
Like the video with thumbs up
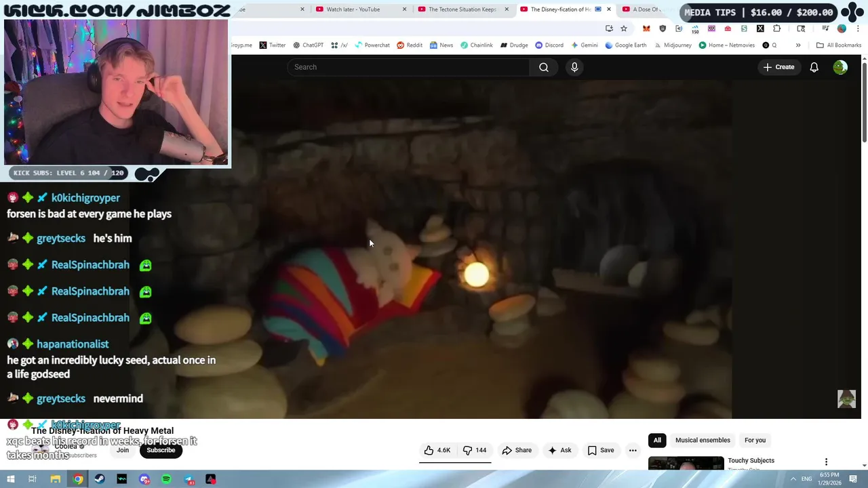coord(437,450)
